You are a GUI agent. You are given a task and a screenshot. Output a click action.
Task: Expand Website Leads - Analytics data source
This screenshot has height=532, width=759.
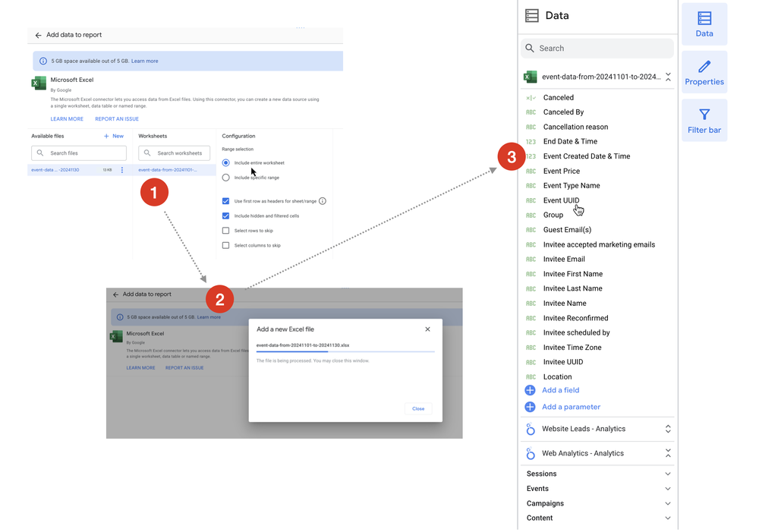668,429
